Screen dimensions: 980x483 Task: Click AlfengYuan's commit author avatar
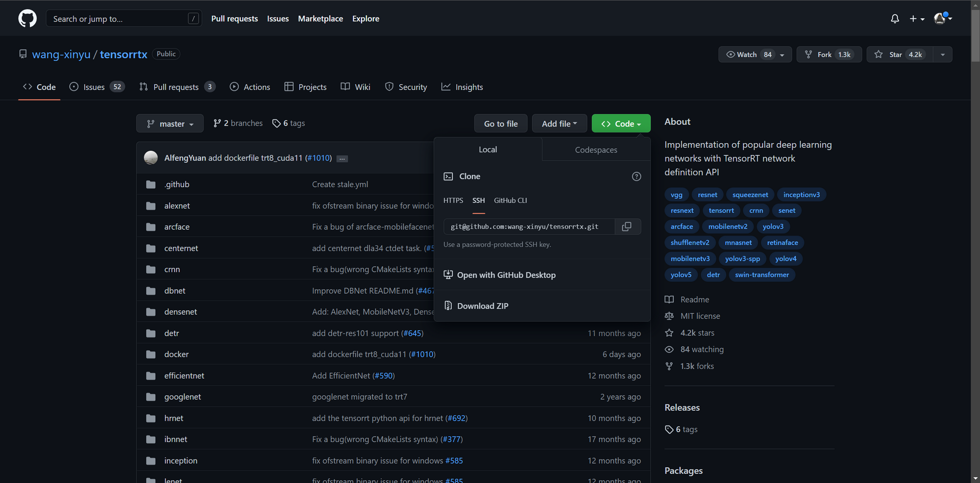pos(151,158)
